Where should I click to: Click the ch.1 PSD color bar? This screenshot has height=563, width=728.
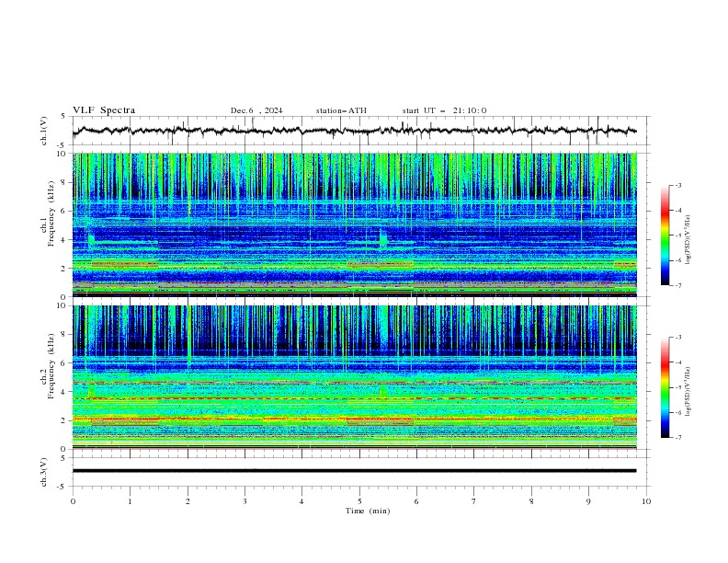point(665,236)
